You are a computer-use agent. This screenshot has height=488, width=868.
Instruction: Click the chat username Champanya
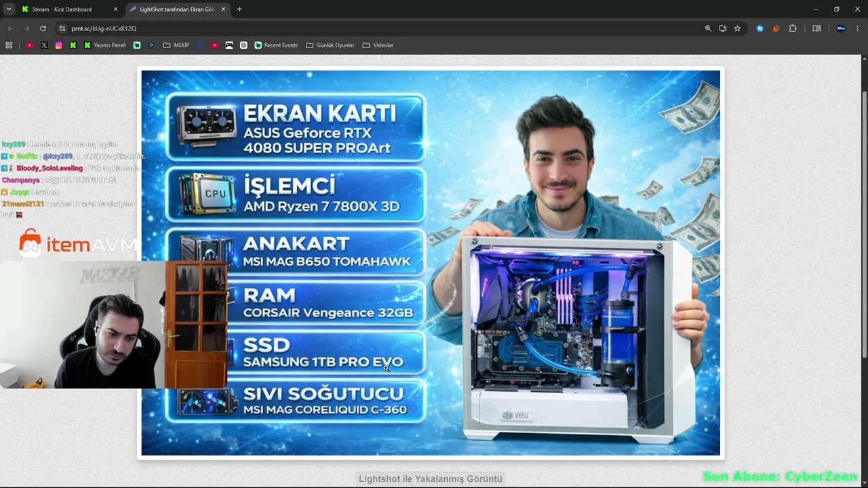pyautogui.click(x=20, y=180)
